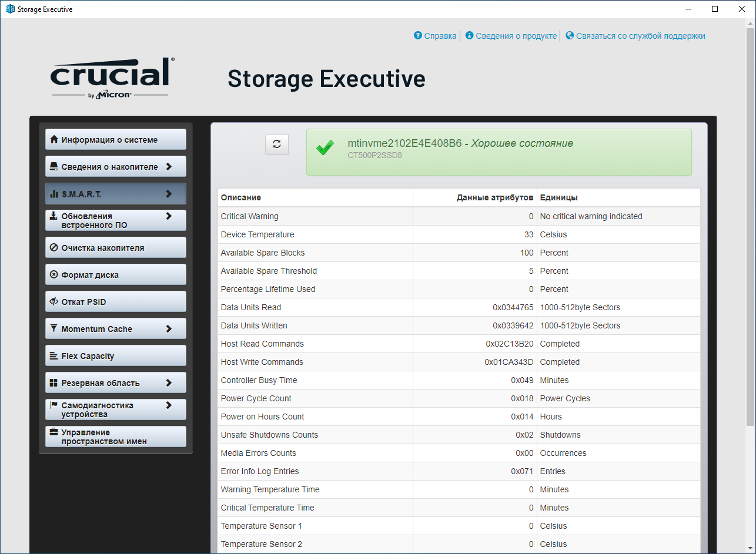Image resolution: width=756 pixels, height=554 pixels.
Task: Click the info icon beside Сведения о продукте
Action: [470, 35]
